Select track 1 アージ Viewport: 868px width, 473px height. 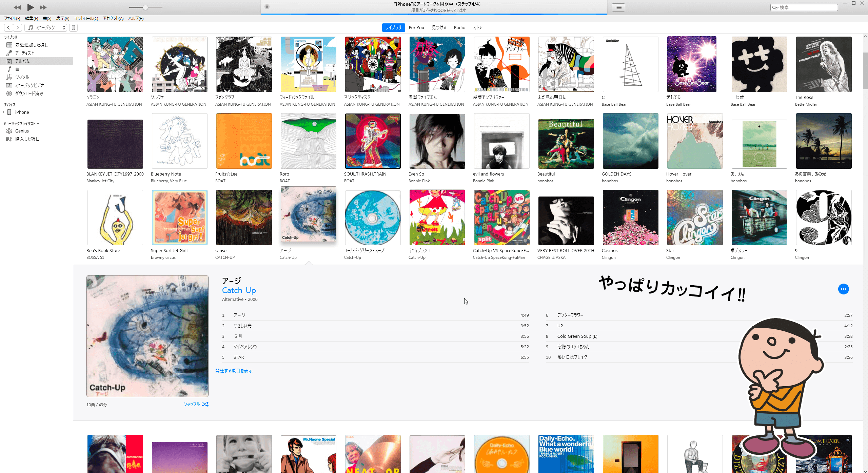375,315
